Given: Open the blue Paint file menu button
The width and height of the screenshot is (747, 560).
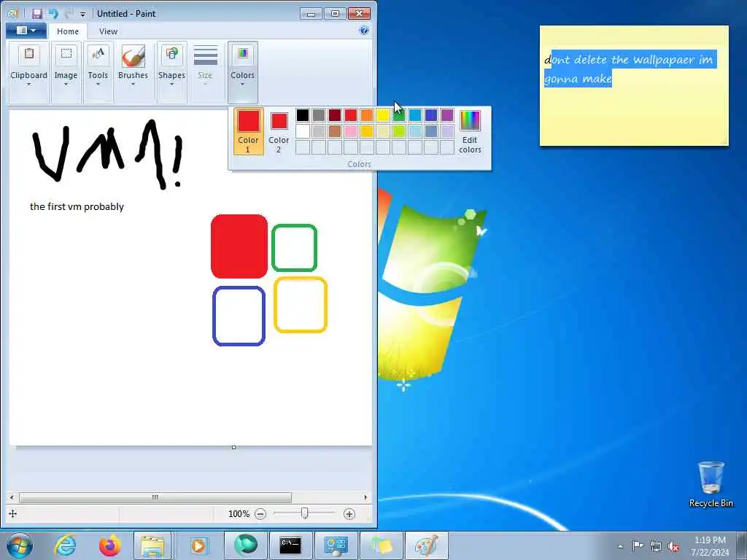Looking at the screenshot, I should [x=26, y=31].
